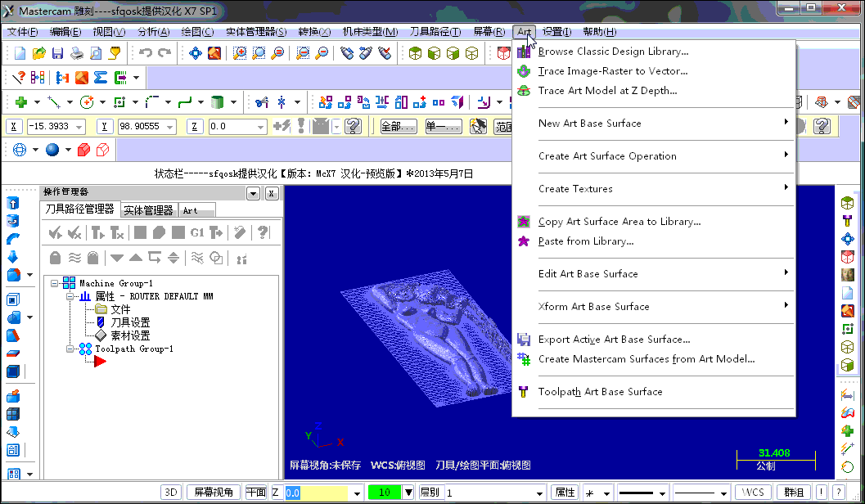Viewport: 865px width, 504px height.
Task: Click the Redo arrow icon
Action: [164, 53]
